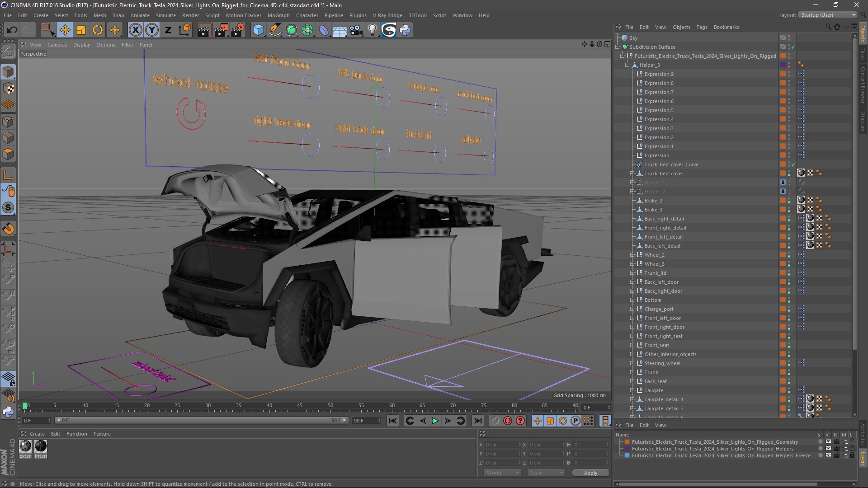
Task: Click frame 30 on the timeline
Action: tap(208, 406)
